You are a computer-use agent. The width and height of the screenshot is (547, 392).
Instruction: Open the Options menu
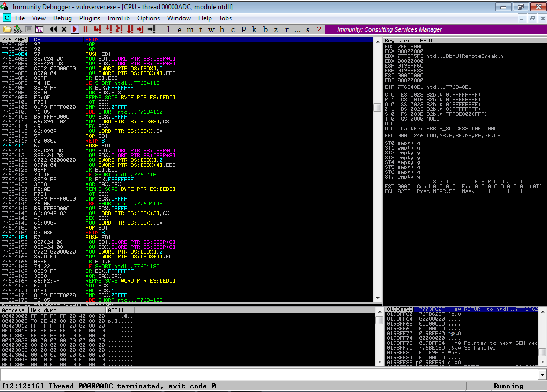149,18
